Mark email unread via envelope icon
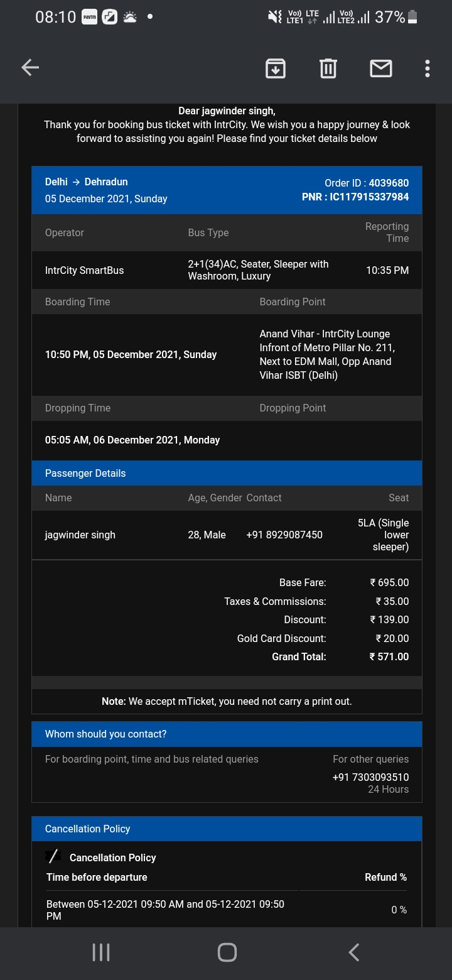The height and width of the screenshot is (980, 452). click(x=381, y=68)
